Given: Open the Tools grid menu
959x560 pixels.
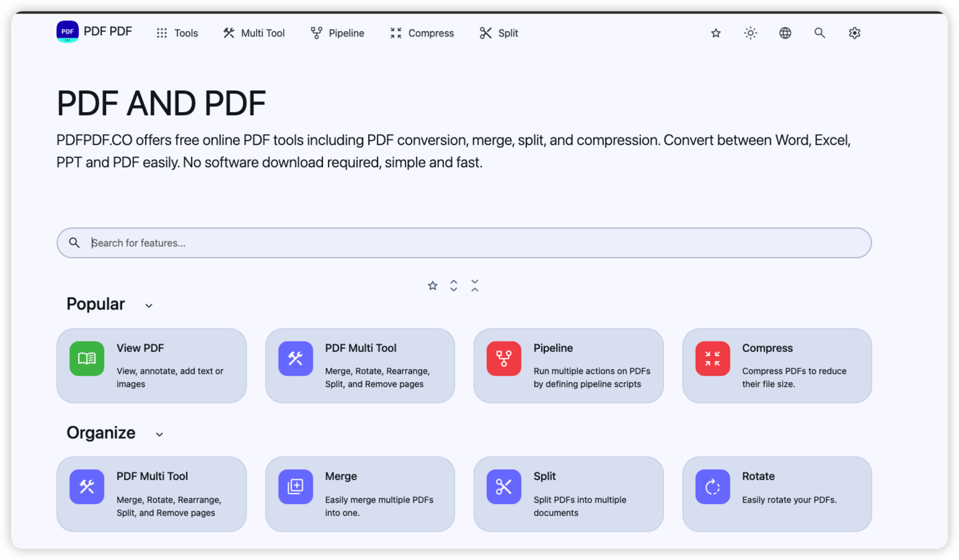Looking at the screenshot, I should click(177, 33).
